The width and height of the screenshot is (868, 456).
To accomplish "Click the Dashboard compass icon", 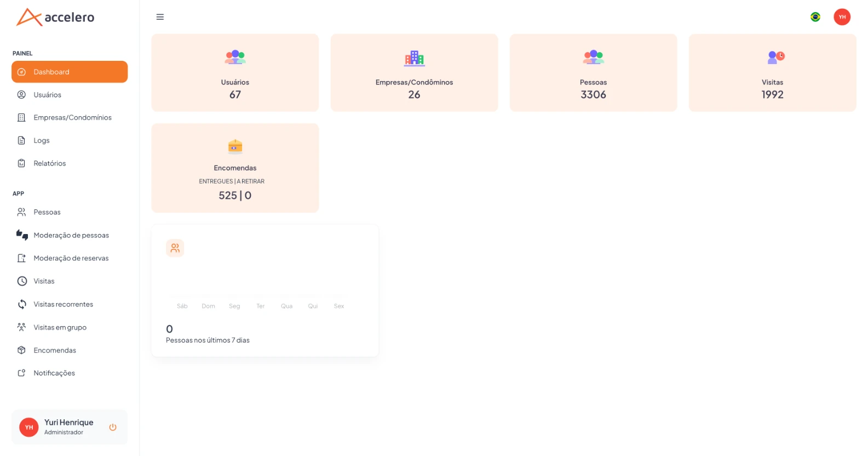I will click(x=21, y=72).
